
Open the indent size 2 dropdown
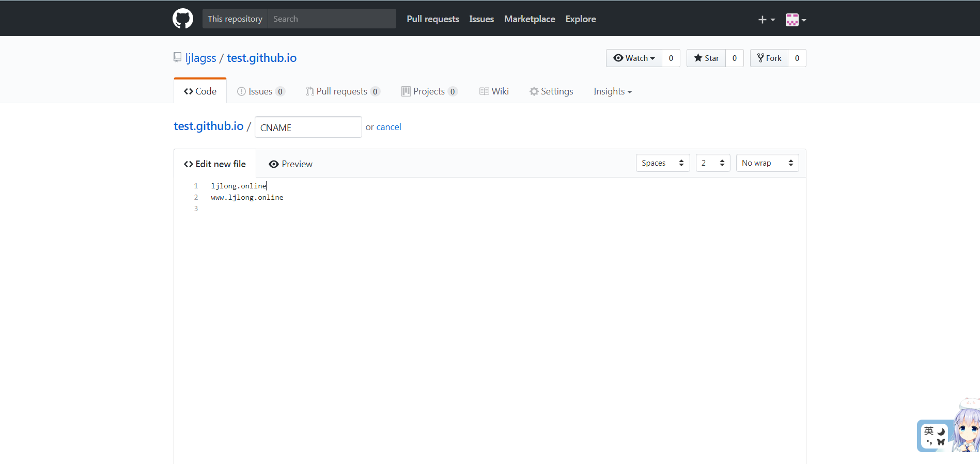click(x=713, y=163)
